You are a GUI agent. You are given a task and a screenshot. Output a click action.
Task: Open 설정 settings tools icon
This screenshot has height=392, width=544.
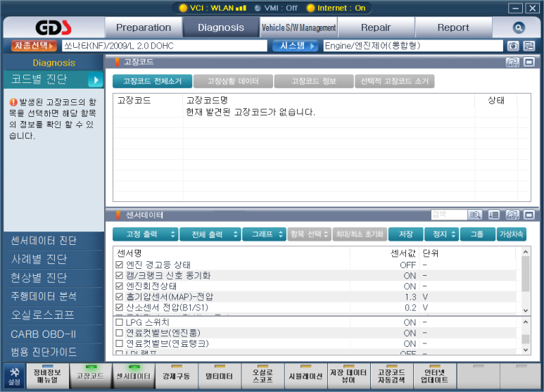pyautogui.click(x=14, y=376)
